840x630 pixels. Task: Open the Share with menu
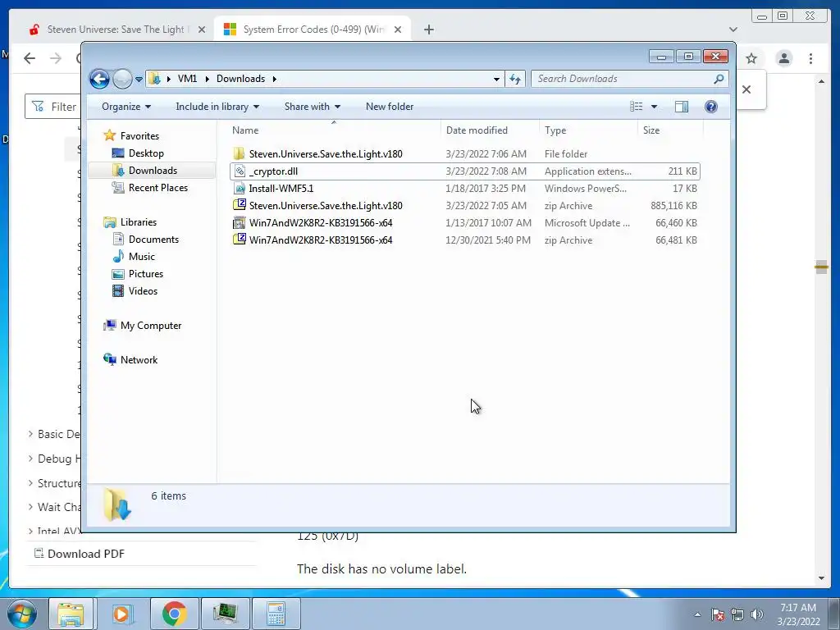(x=313, y=107)
